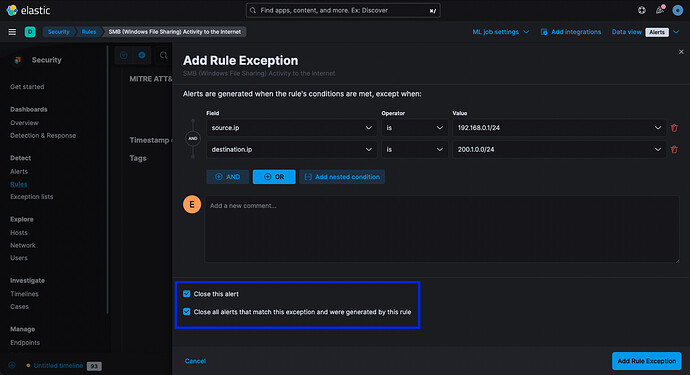Screen dimensions: 690x375
Task: Open the Untitled timeline link
Action: tap(58, 365)
